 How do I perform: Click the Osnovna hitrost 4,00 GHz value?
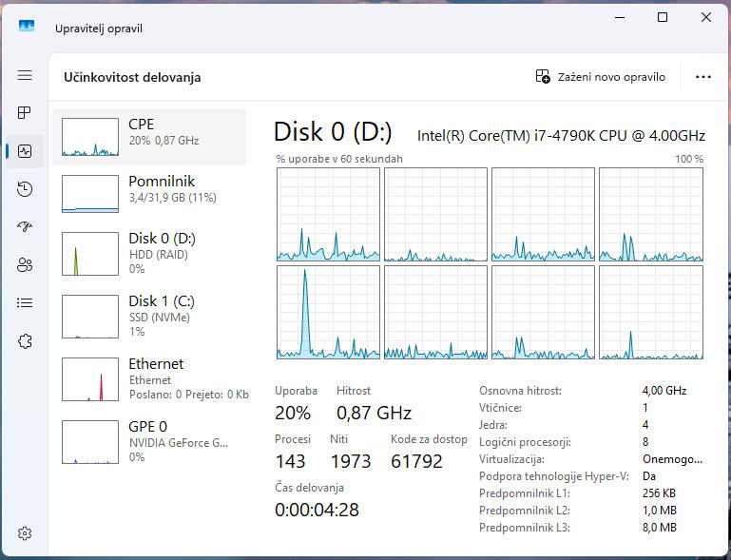click(x=664, y=390)
